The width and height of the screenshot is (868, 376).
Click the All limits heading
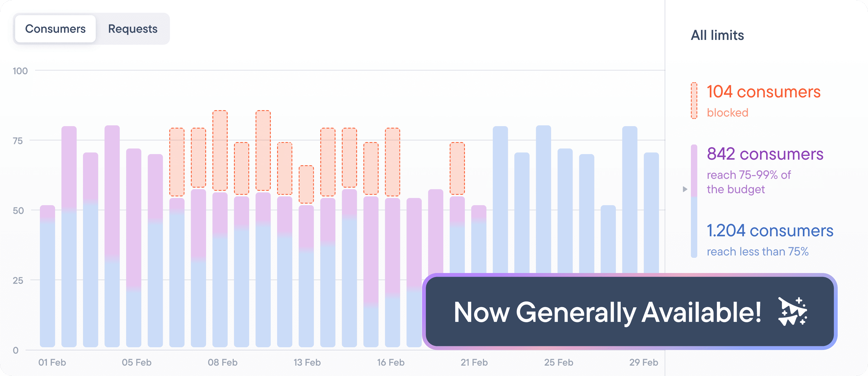point(717,35)
